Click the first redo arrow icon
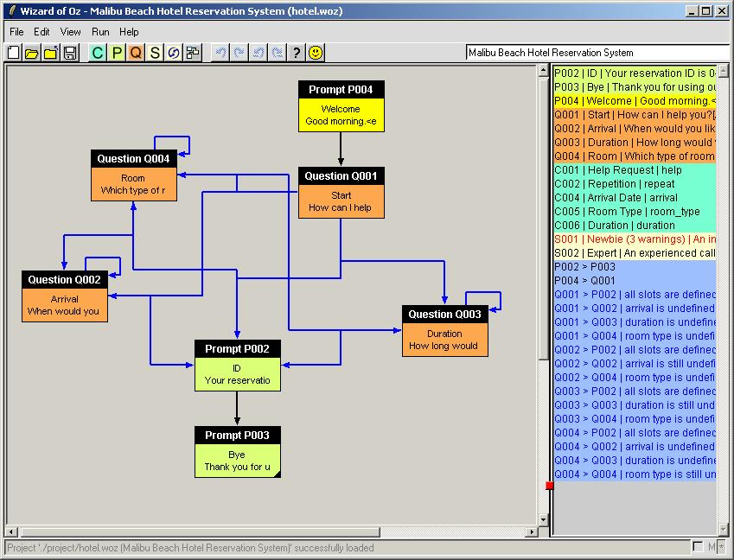The width and height of the screenshot is (734, 560). (239, 53)
